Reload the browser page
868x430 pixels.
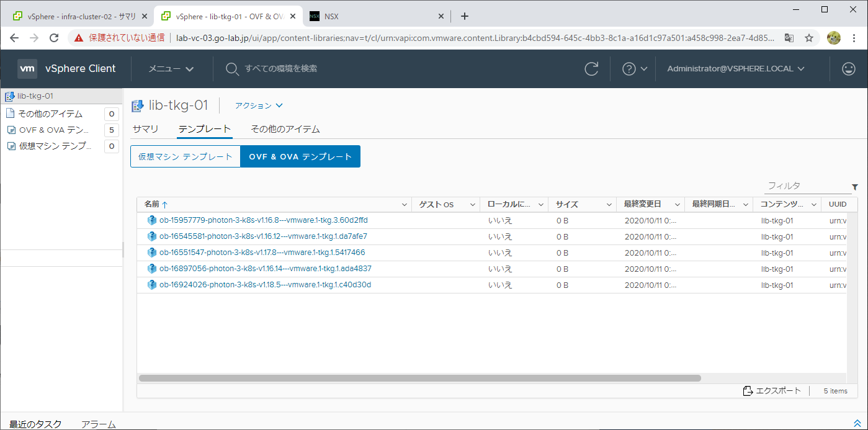point(54,38)
